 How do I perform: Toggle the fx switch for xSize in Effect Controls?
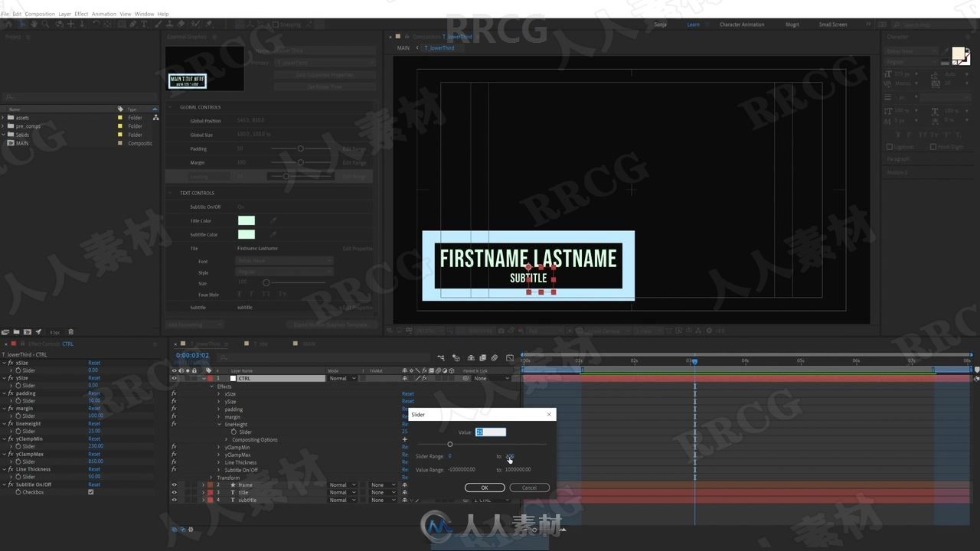pos(11,363)
